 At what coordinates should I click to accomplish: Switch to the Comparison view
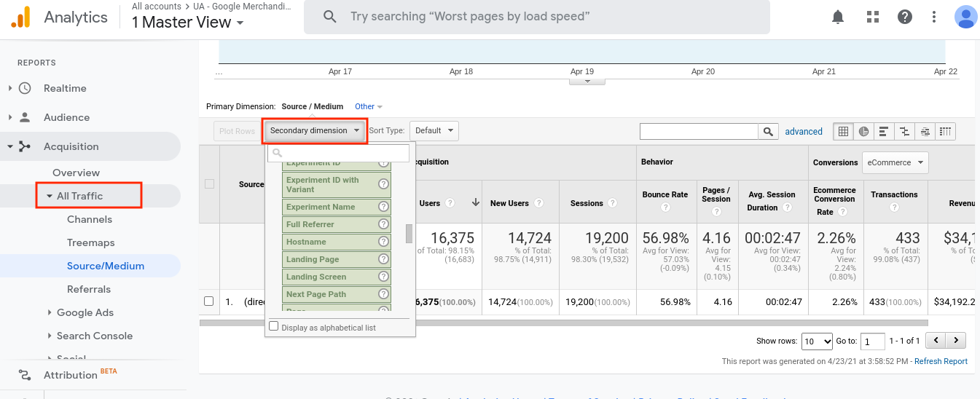pos(904,131)
